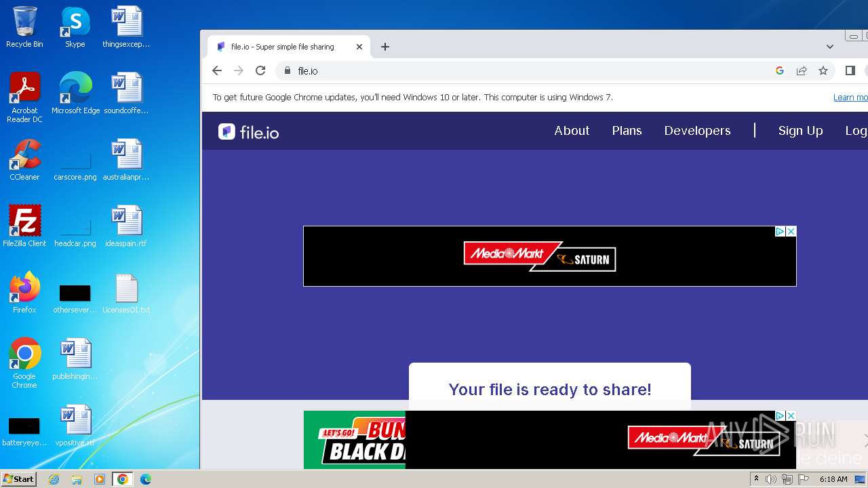Switch to Chrome in the taskbar
This screenshot has height=488, width=868.
[122, 479]
